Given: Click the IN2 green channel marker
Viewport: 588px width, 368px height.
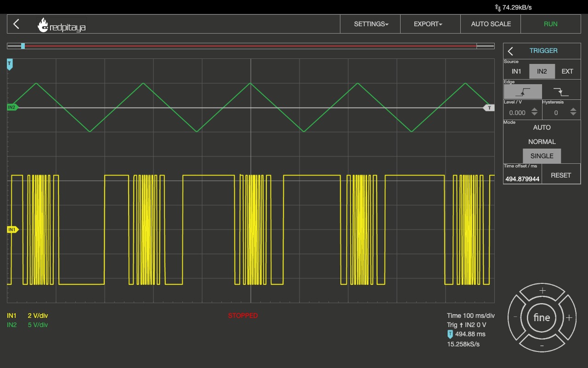Looking at the screenshot, I should 12,108.
